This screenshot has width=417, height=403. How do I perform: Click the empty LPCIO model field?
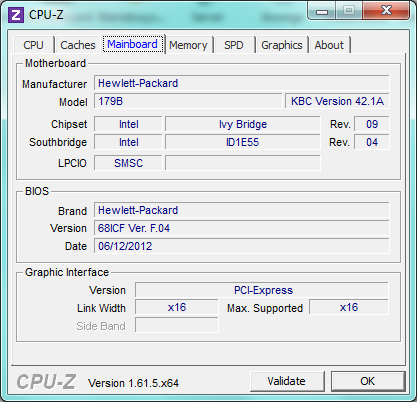[x=243, y=163]
